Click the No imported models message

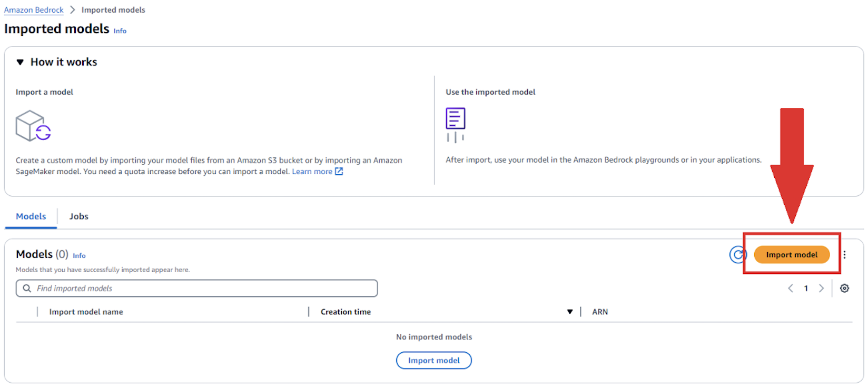pyautogui.click(x=434, y=337)
